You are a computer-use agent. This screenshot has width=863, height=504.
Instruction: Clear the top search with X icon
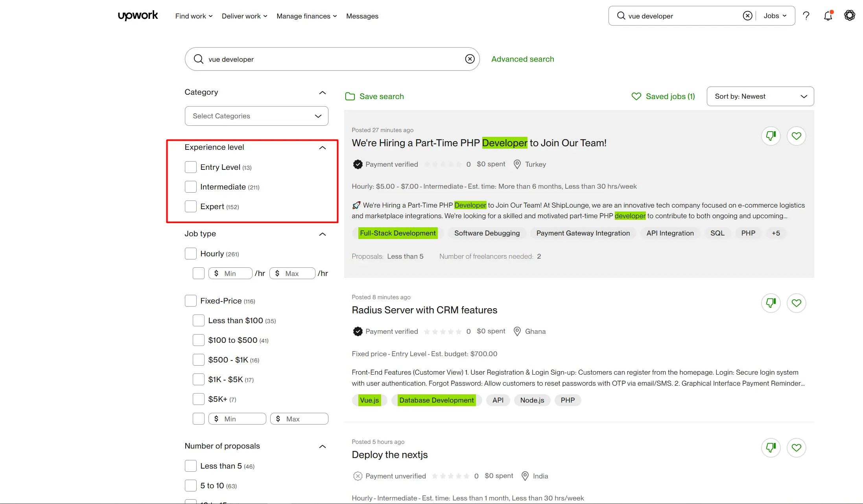tap(747, 16)
